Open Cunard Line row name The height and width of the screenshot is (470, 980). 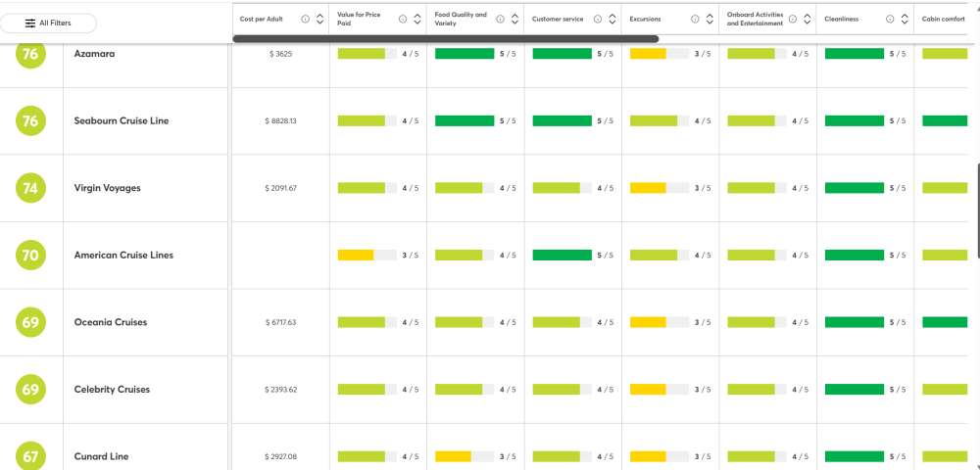[x=101, y=456]
